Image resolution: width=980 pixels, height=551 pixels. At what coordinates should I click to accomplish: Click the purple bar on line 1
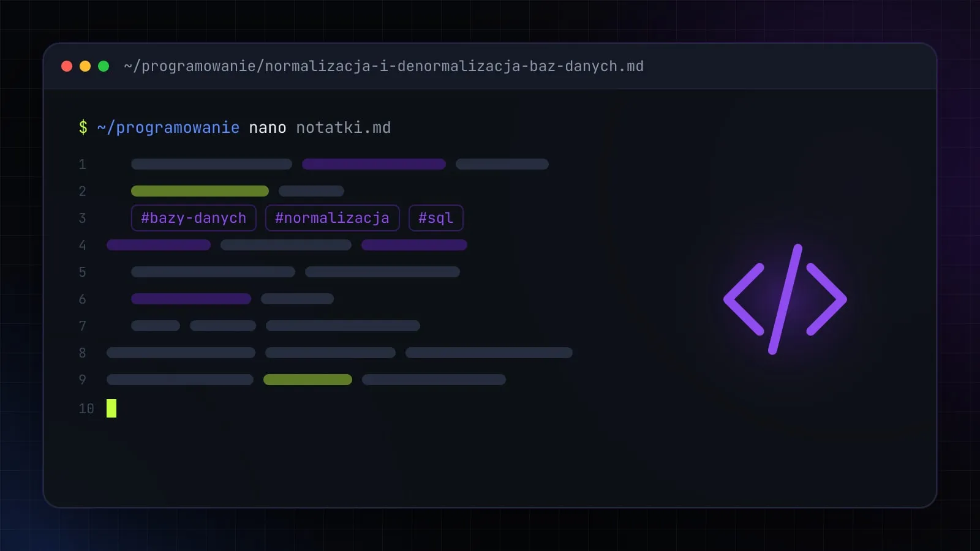pos(374,164)
